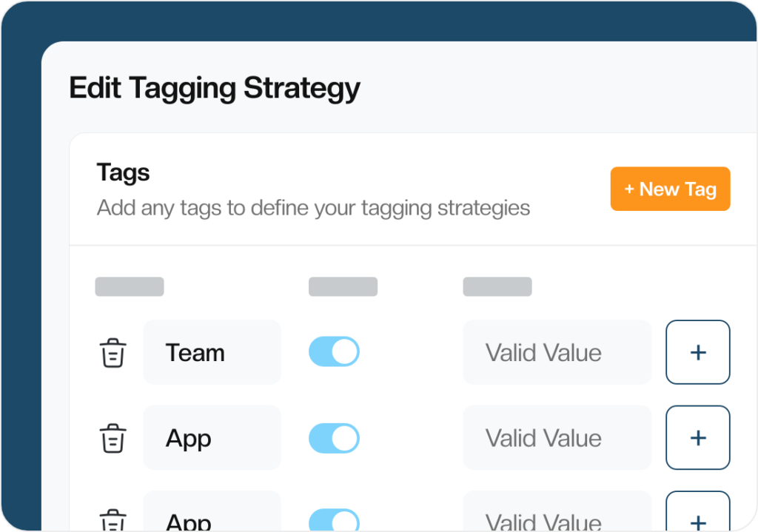Turn off the App tag toggle switch
Viewport: 758px width, 532px height.
click(x=334, y=438)
